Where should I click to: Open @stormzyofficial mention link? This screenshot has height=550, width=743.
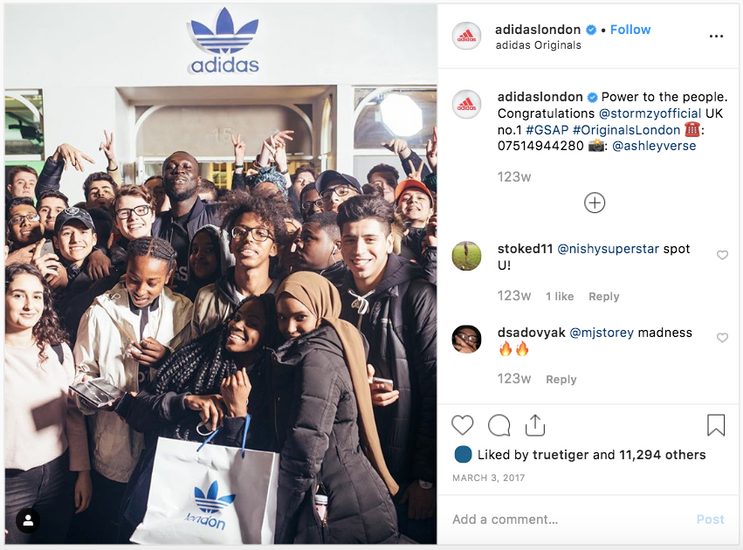click(x=650, y=114)
